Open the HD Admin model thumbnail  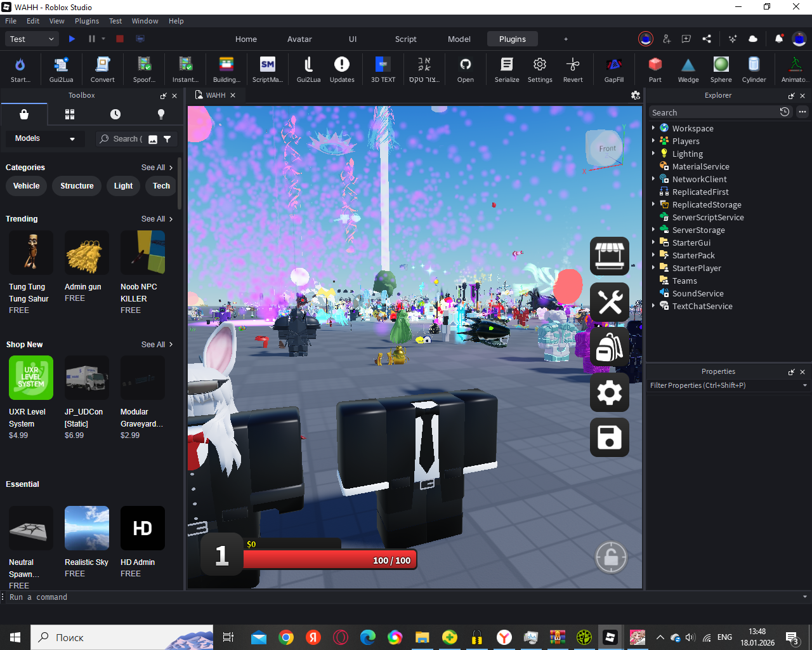(143, 528)
